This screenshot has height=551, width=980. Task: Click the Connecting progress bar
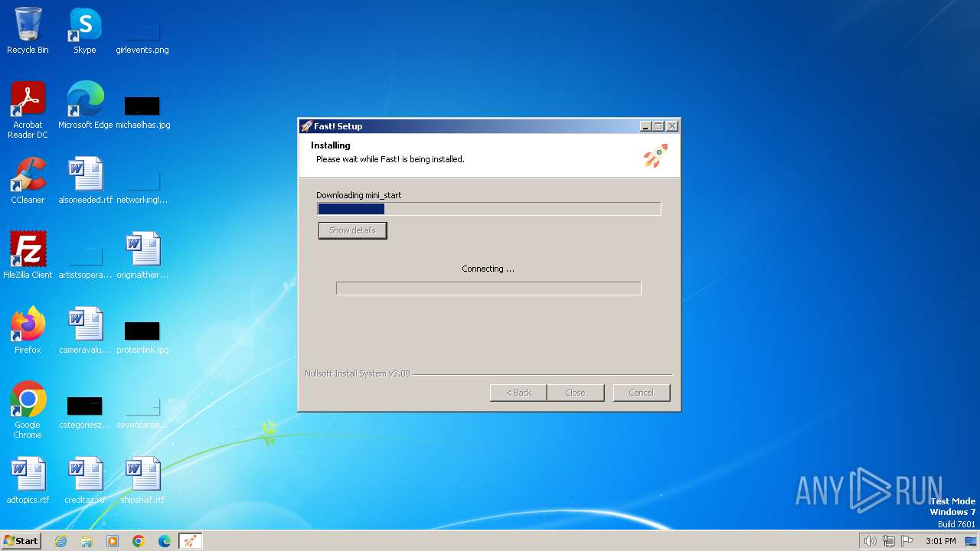[488, 289]
